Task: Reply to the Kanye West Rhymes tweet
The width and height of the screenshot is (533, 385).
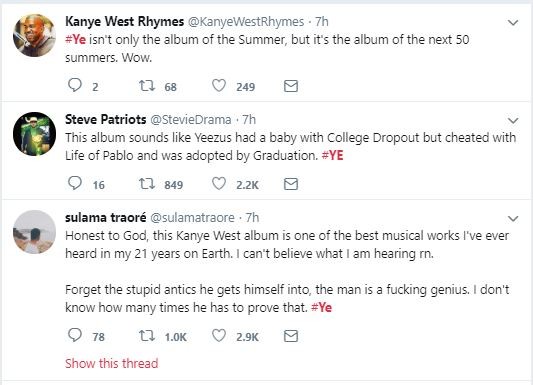Action: 75,86
